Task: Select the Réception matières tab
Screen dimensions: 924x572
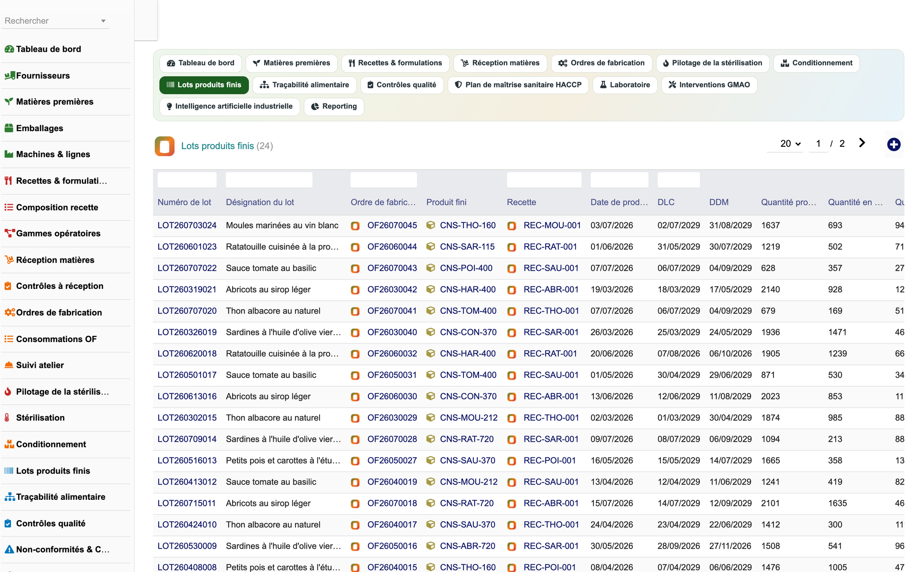Action: point(500,63)
